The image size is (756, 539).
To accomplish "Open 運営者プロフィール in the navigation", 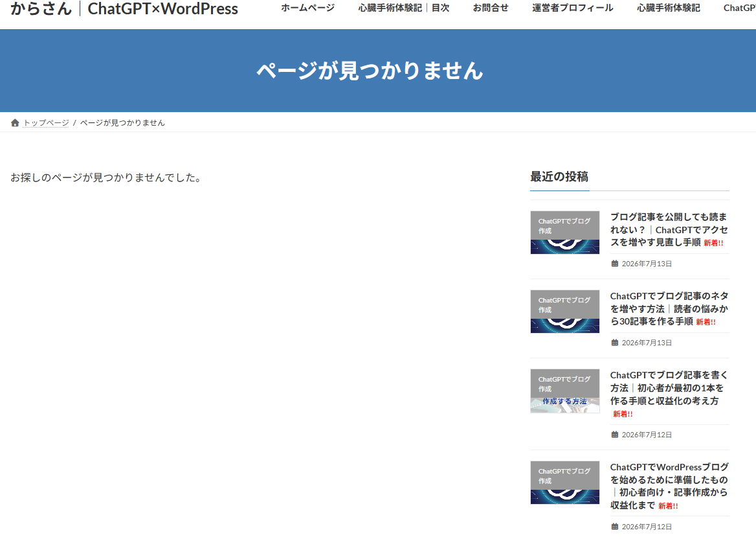I will click(x=572, y=8).
